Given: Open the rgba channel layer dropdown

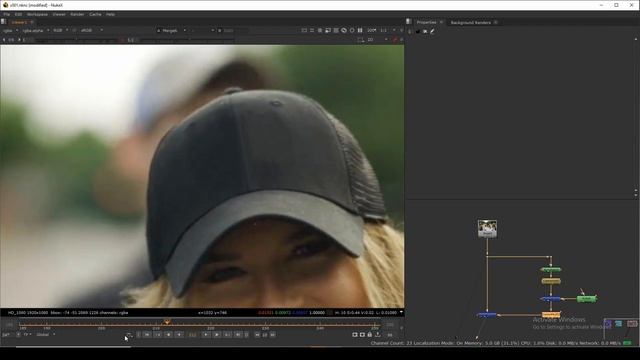Looking at the screenshot, I should pyautogui.click(x=11, y=31).
